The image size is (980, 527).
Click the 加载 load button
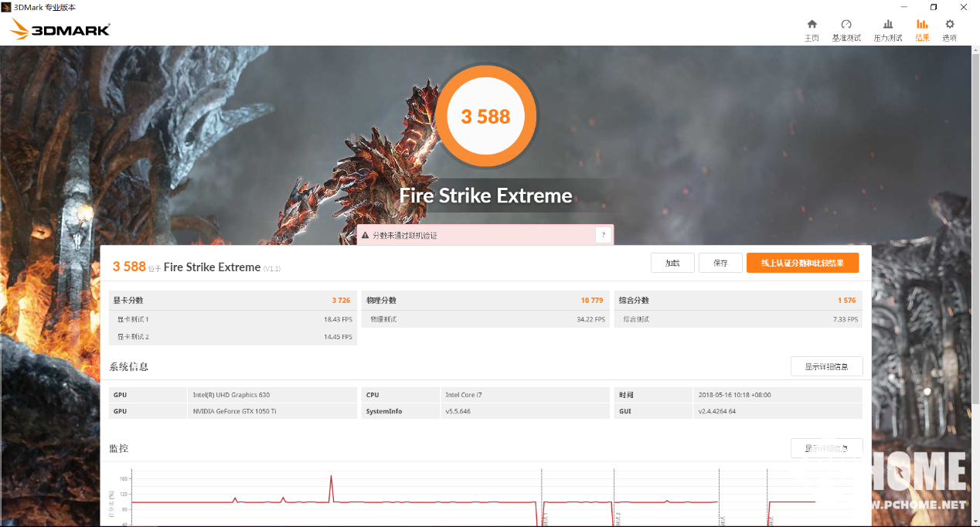pos(672,263)
